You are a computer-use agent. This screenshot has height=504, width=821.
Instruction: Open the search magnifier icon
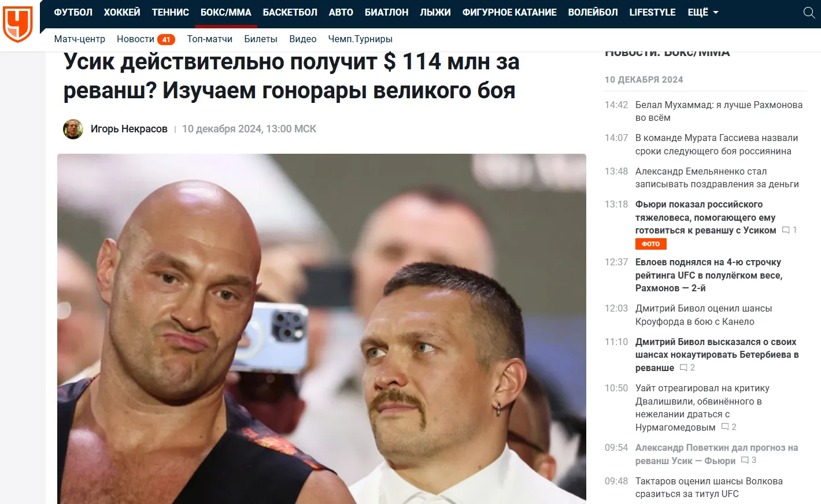point(809,12)
